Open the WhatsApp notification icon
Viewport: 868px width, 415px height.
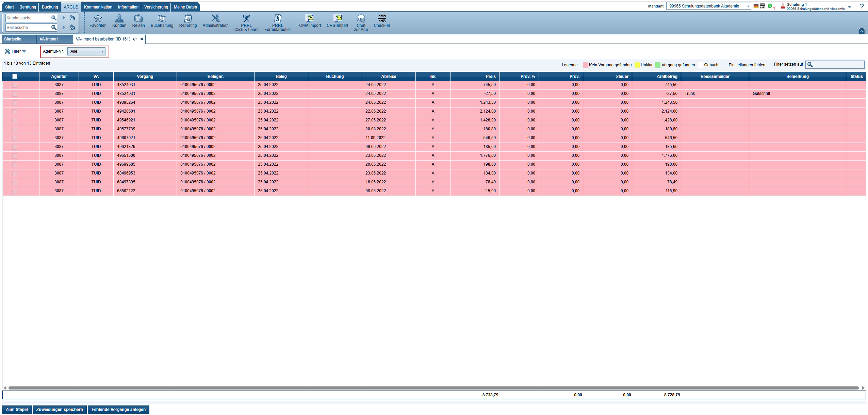tap(770, 6)
